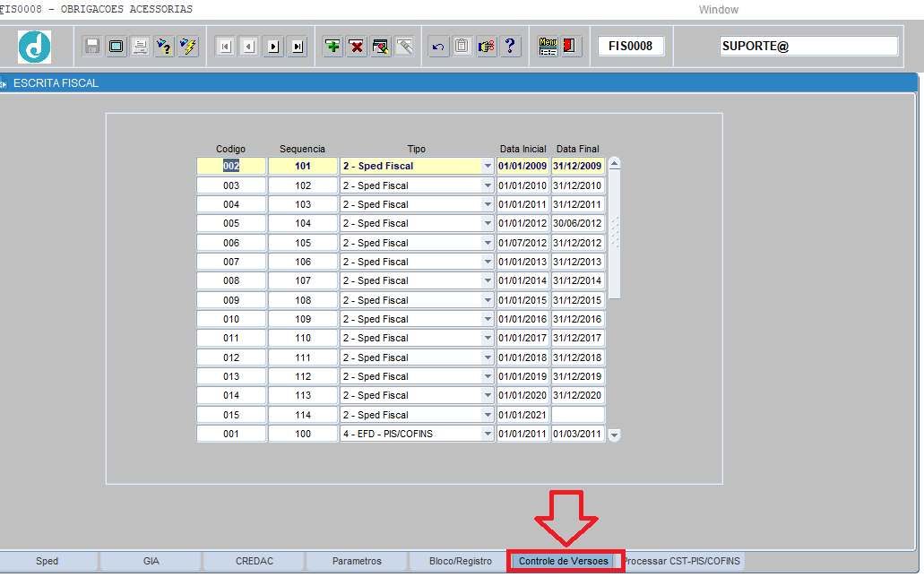Click scrollbar up arrow of table
Screen dimensions: 924x577
(x=614, y=165)
